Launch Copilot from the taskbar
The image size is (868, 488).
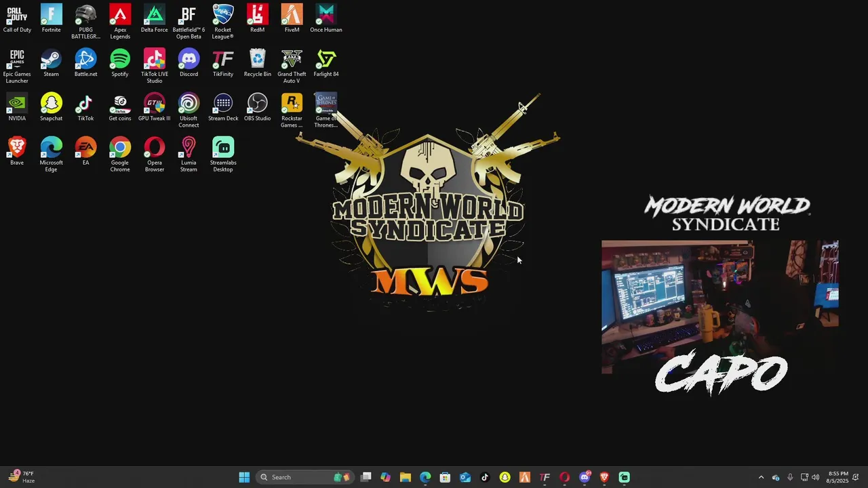click(x=385, y=477)
